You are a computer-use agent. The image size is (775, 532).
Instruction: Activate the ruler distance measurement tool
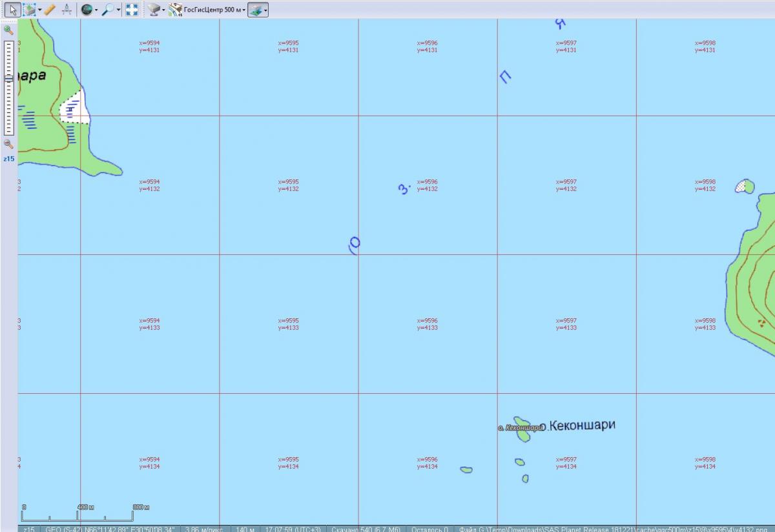pos(50,10)
